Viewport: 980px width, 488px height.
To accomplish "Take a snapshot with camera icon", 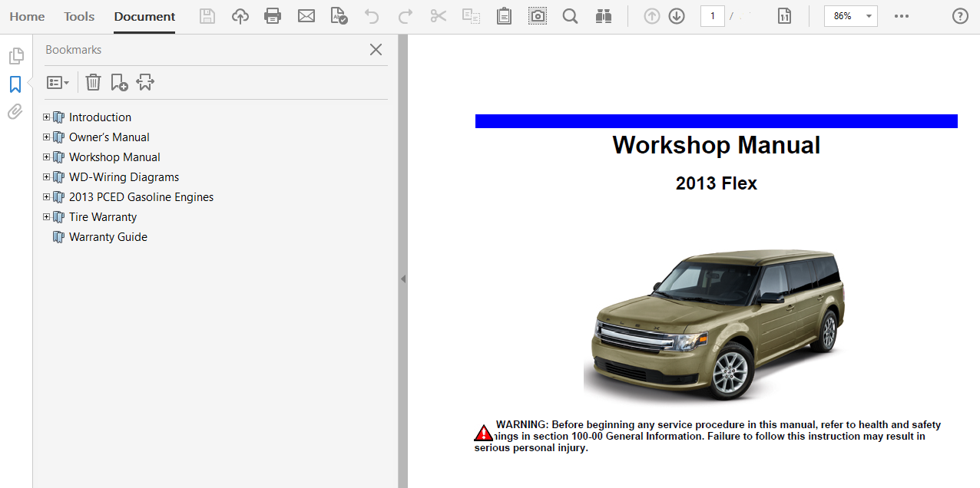I will pyautogui.click(x=538, y=16).
